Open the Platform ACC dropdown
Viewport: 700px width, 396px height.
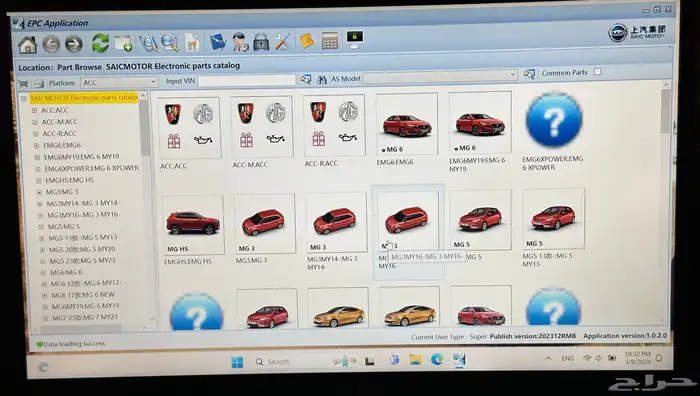tap(119, 82)
